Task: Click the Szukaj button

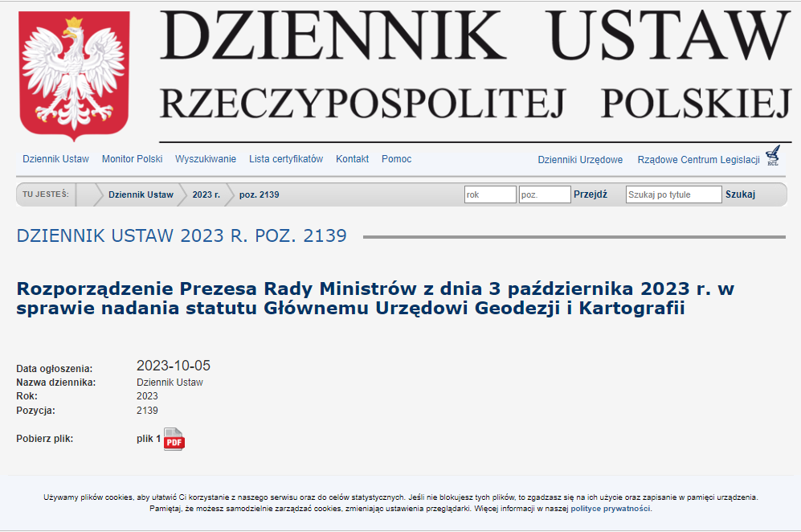Action: [742, 194]
